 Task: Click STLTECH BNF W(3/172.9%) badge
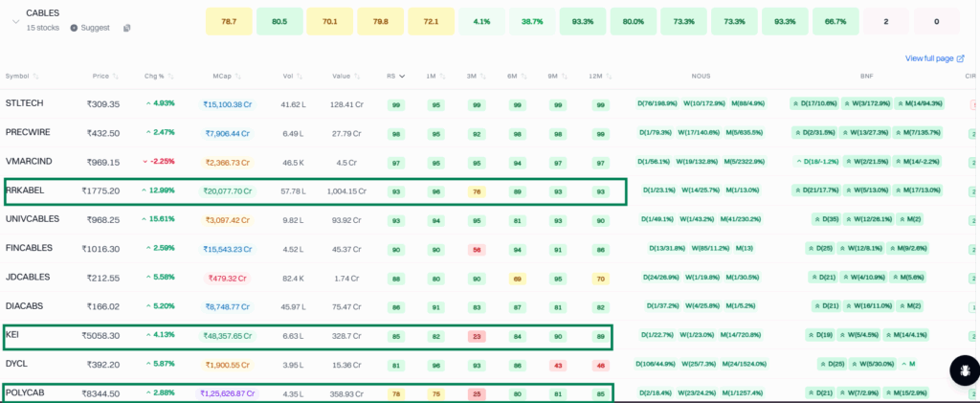[866, 103]
